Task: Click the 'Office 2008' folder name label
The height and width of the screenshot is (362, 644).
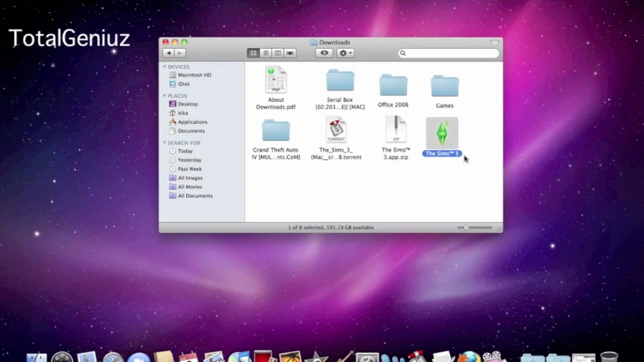Action: point(393,105)
